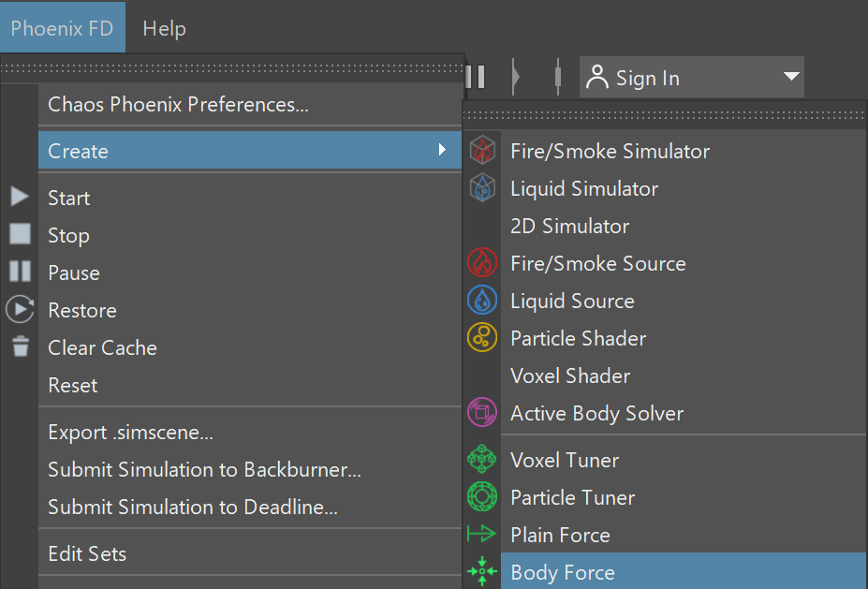Click the Liquid Simulator droplet icon
Viewport: 868px width, 589px height.
coord(482,187)
